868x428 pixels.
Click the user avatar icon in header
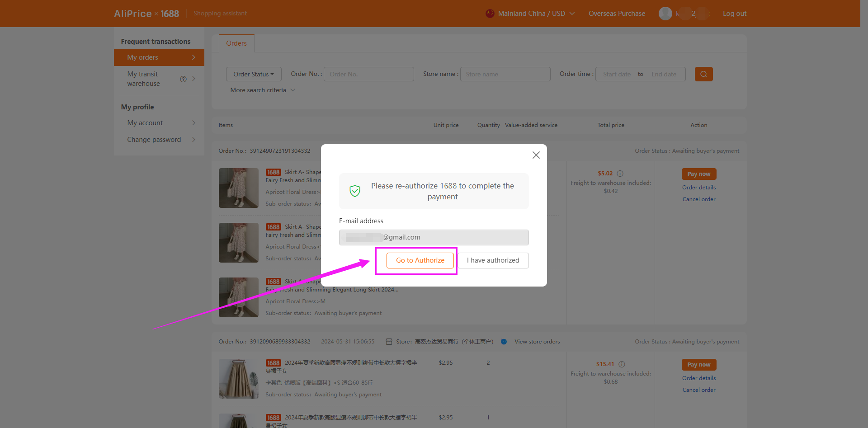[x=665, y=14]
